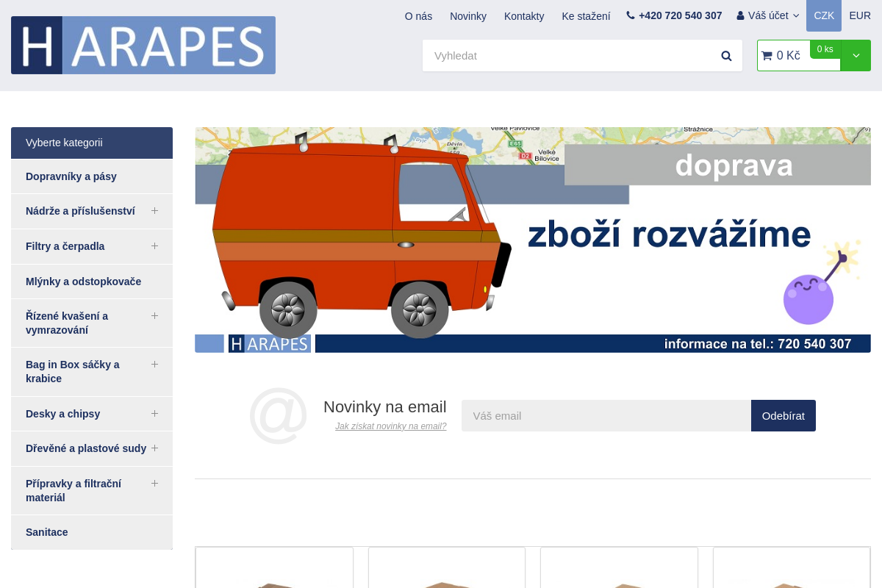Screen dimensions: 882x588
Task: Open the cart dropdown chevron
Action: tap(856, 55)
